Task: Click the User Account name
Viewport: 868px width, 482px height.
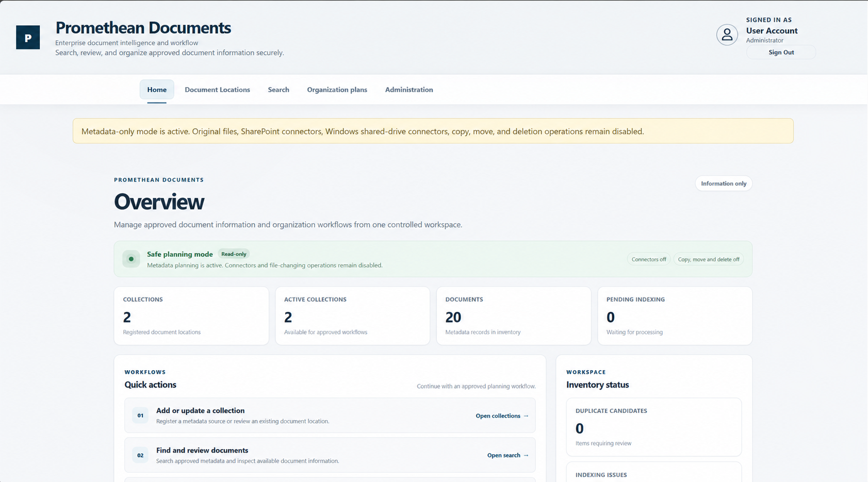Action: pos(772,30)
